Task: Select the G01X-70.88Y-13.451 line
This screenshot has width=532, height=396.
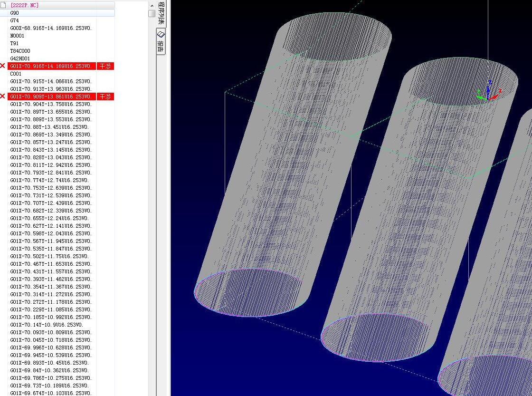Action: 49,127
